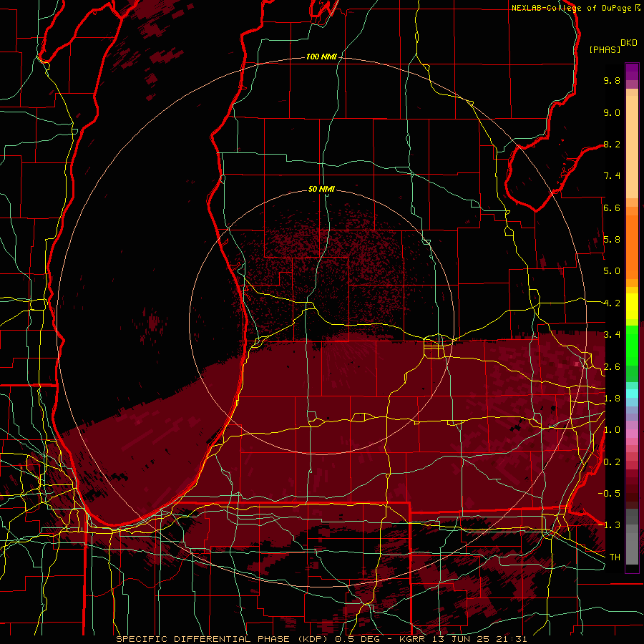Select the cyan color bar segment
The height and width of the screenshot is (644, 644).
(632, 393)
